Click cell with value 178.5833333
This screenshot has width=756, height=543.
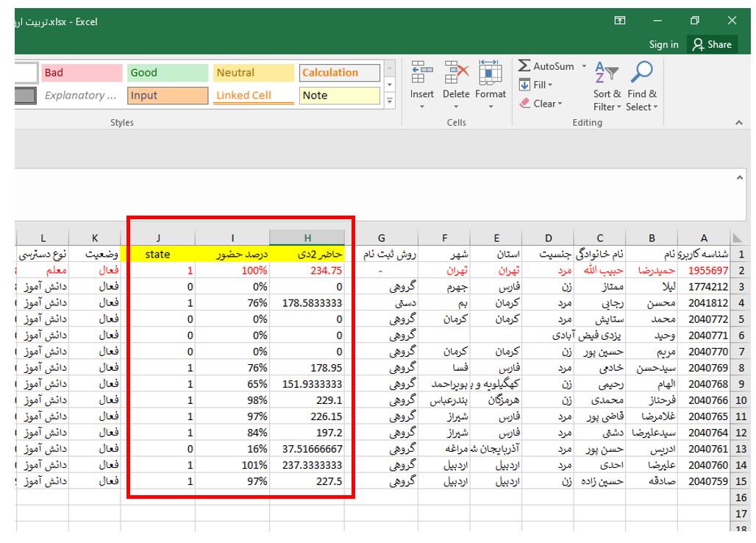coord(307,303)
